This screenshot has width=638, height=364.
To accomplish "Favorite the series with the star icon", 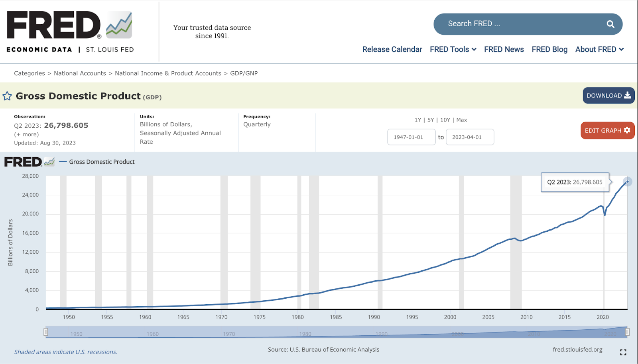I will [7, 96].
